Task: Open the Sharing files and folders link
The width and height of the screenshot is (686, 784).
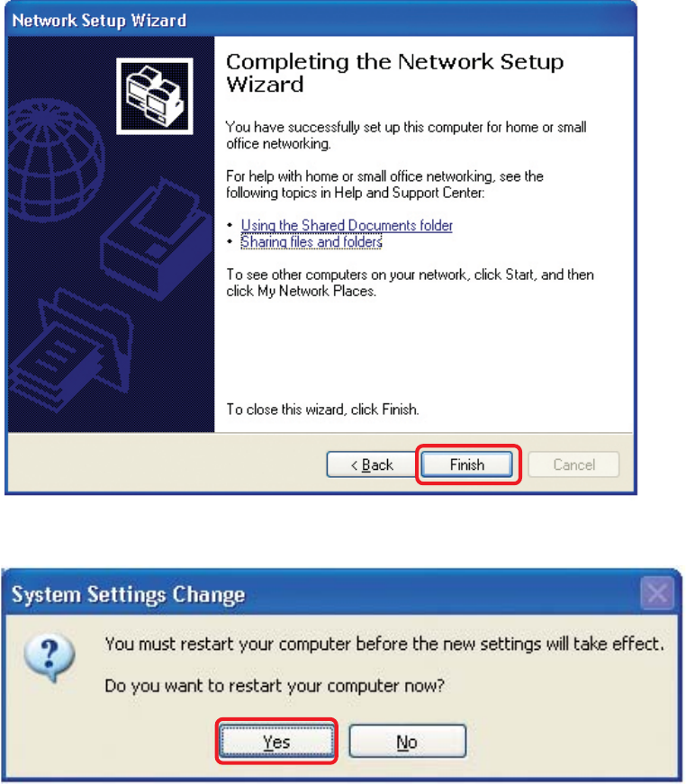Action: click(x=311, y=242)
